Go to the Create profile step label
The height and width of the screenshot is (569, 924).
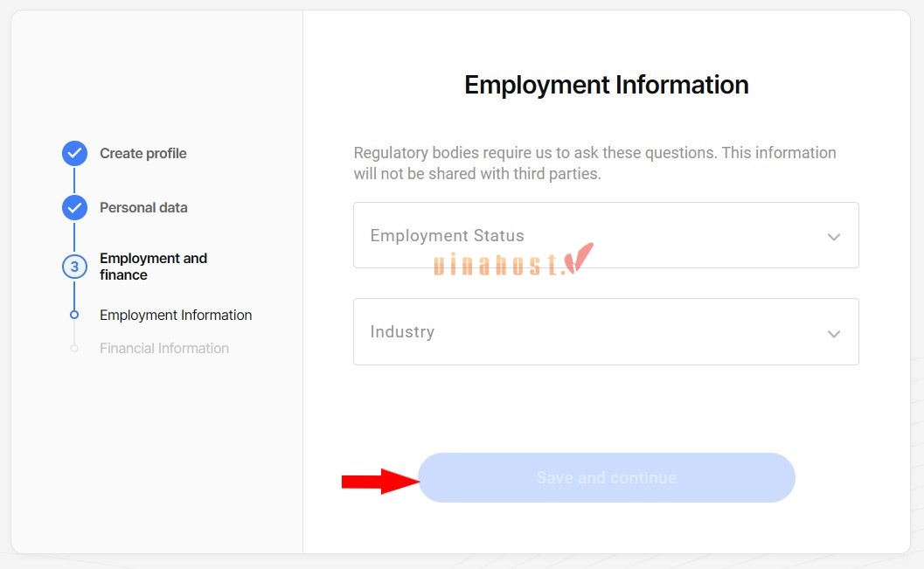click(143, 154)
